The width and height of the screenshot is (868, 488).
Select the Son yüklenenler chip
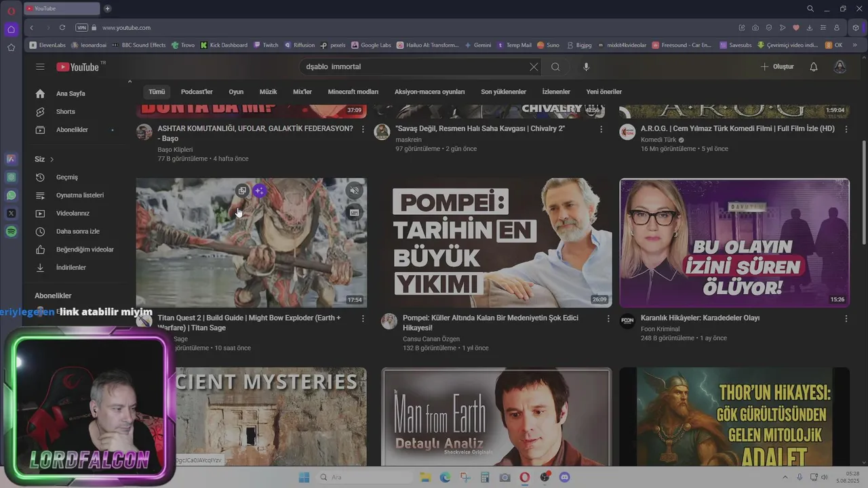pos(503,91)
